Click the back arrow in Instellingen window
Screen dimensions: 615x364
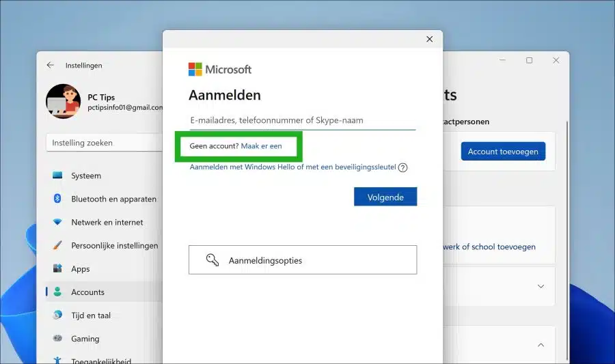click(x=50, y=65)
